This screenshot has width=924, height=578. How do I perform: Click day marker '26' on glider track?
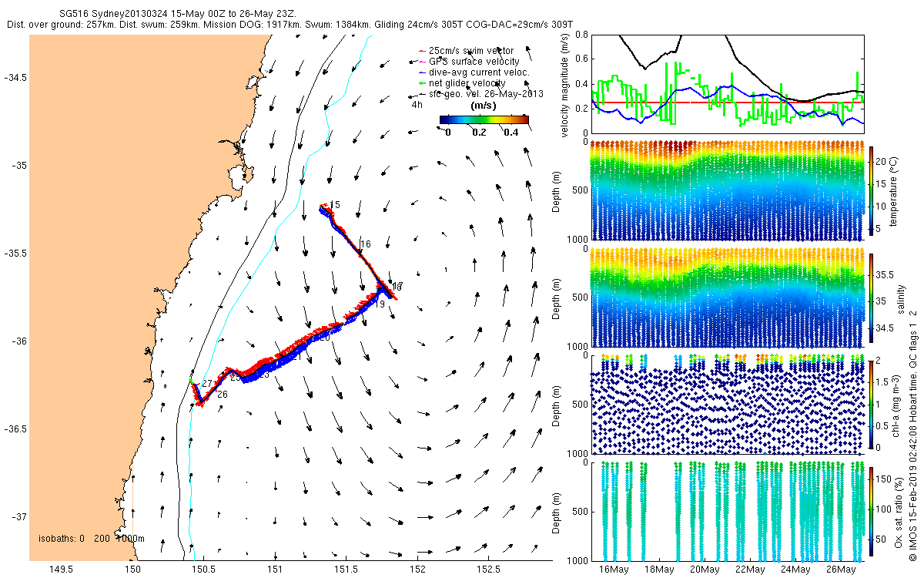pos(222,395)
